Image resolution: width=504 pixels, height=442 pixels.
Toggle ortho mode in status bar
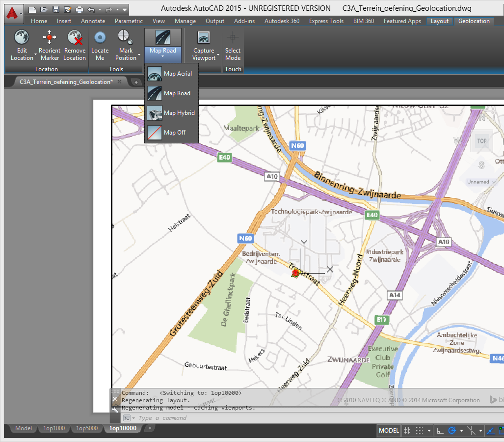pyautogui.click(x=440, y=431)
